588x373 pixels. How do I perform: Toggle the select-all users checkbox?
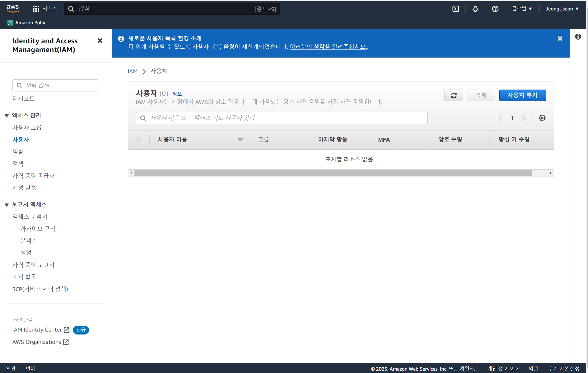(x=138, y=139)
